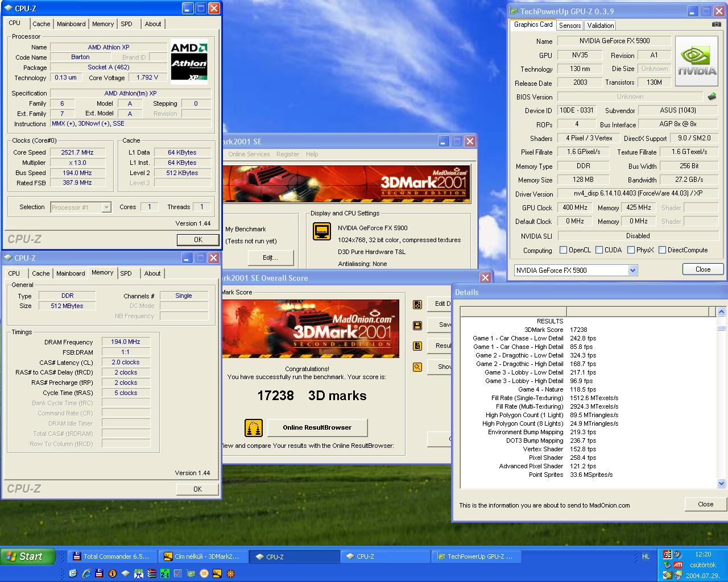Switch to the Sensors tab in GPU-Z
Image resolution: width=728 pixels, height=582 pixels.
point(569,26)
